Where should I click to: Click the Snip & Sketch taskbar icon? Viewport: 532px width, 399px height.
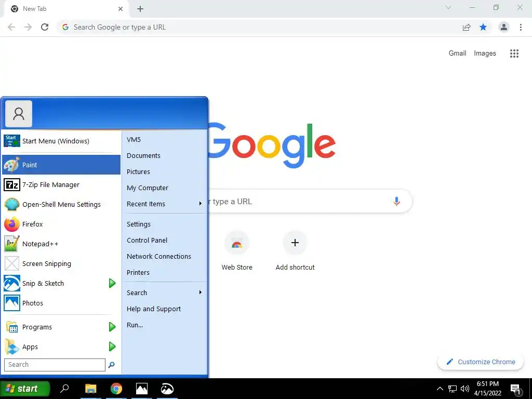(167, 389)
